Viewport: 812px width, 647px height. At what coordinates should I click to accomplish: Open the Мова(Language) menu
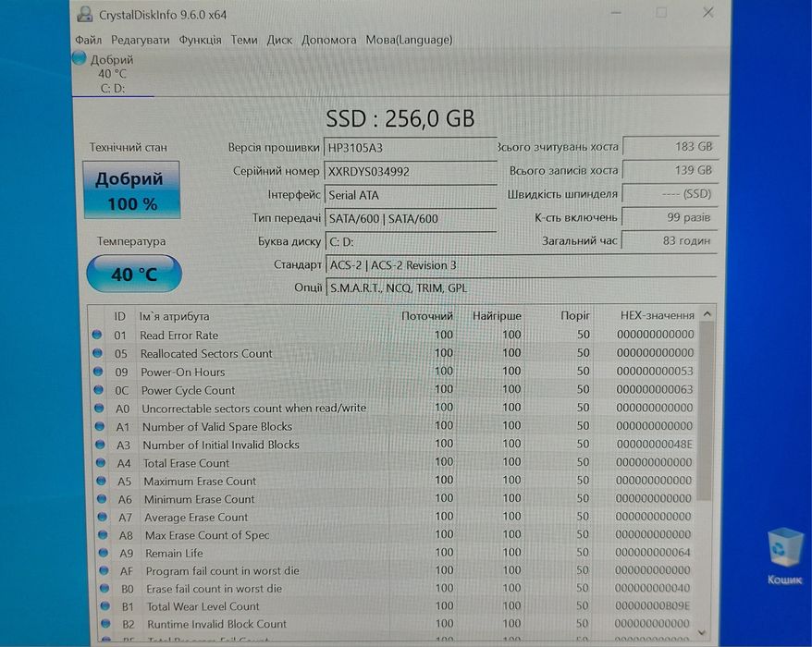coord(409,40)
